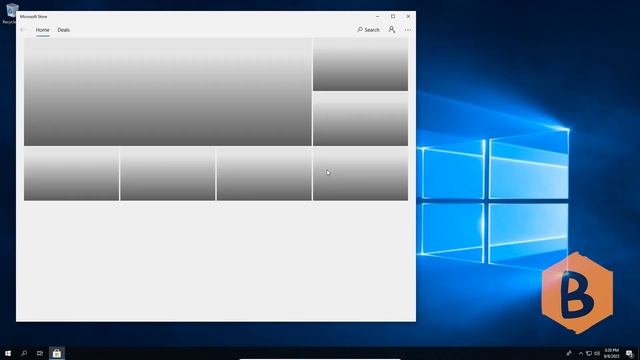Open the taskbar clock and date

pyautogui.click(x=611, y=353)
